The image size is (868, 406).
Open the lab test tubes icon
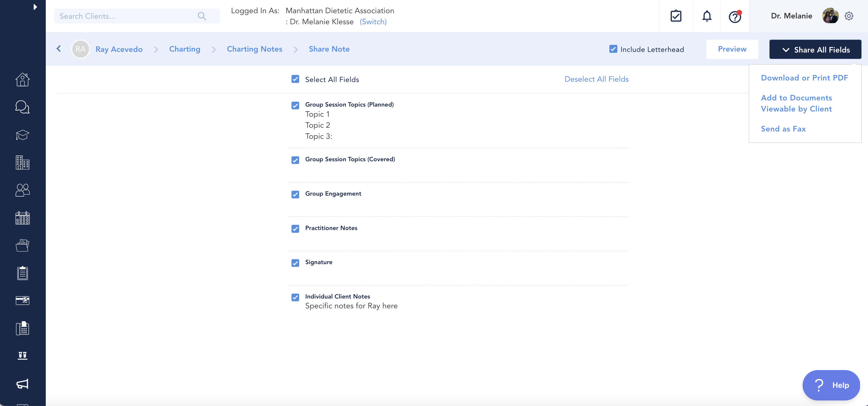tap(22, 355)
